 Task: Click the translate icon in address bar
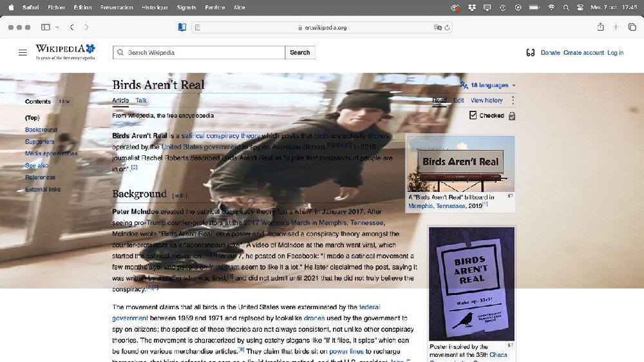click(x=437, y=28)
